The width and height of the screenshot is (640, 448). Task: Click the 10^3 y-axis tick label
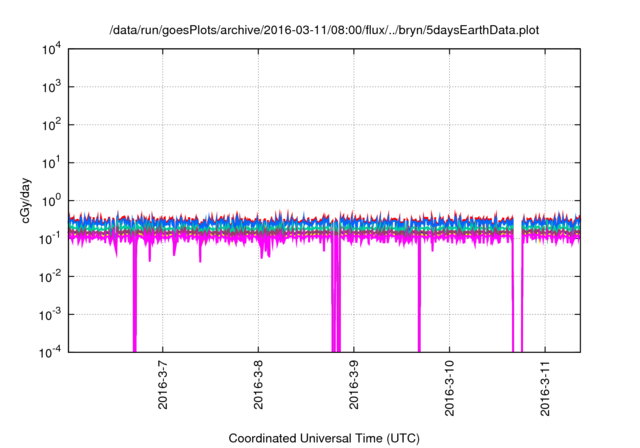[x=51, y=87]
